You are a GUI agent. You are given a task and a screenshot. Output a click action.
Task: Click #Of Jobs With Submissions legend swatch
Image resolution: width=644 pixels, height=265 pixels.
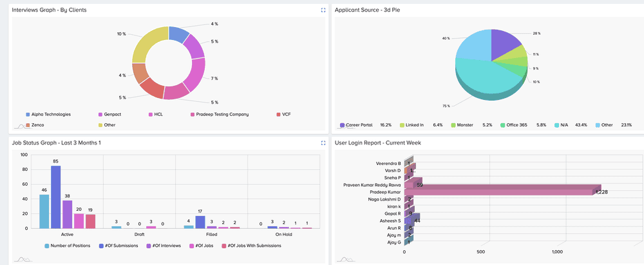coord(224,246)
